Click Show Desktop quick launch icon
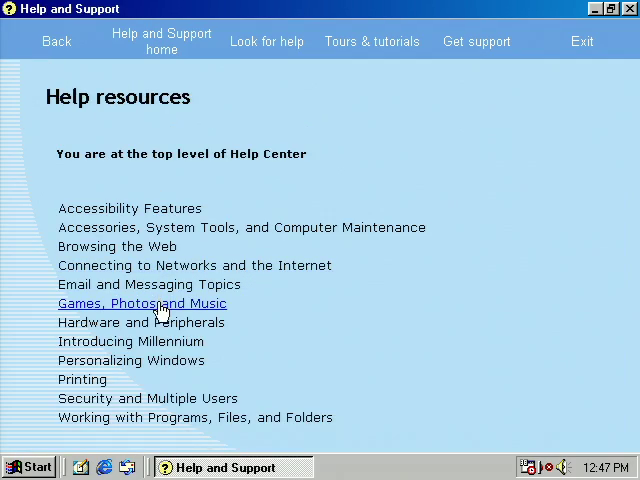640x480 pixels. [x=81, y=467]
